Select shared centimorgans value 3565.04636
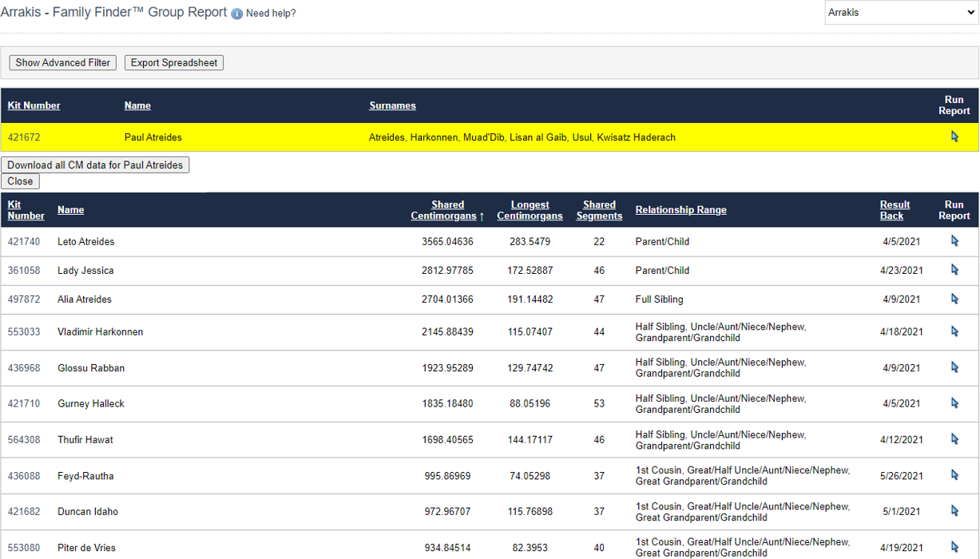 click(x=447, y=242)
